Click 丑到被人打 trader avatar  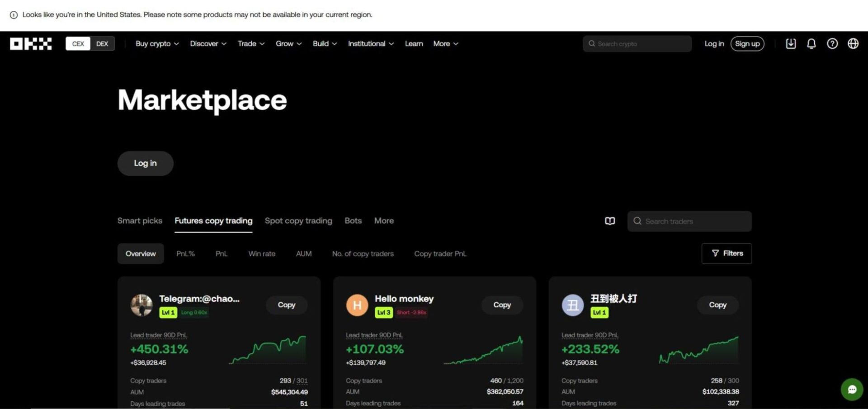click(573, 305)
